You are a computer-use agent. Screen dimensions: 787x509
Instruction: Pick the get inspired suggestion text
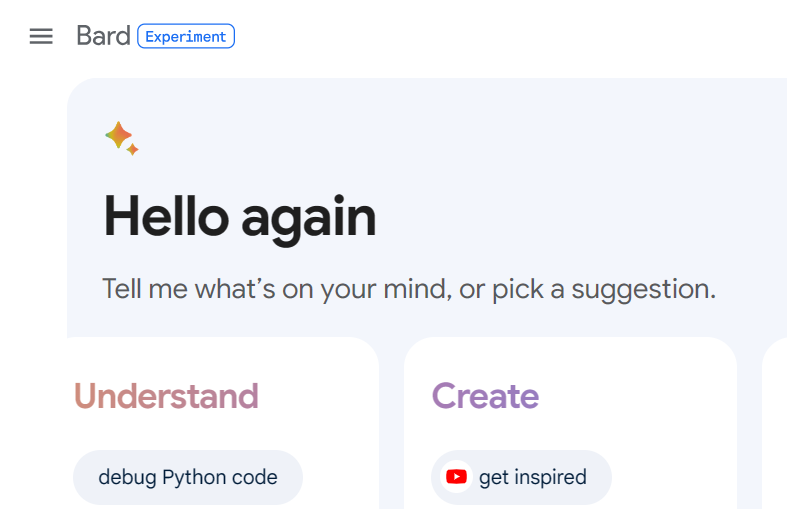533,477
